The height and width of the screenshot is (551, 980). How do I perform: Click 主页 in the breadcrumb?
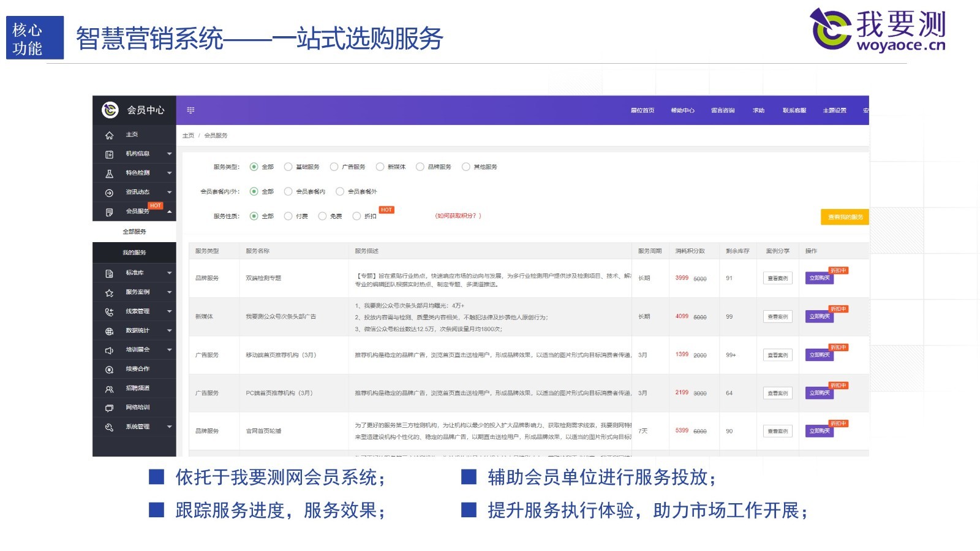coord(188,135)
